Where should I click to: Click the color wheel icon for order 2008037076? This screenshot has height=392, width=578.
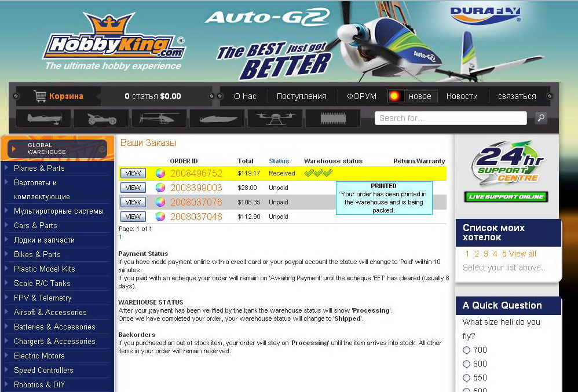(160, 202)
